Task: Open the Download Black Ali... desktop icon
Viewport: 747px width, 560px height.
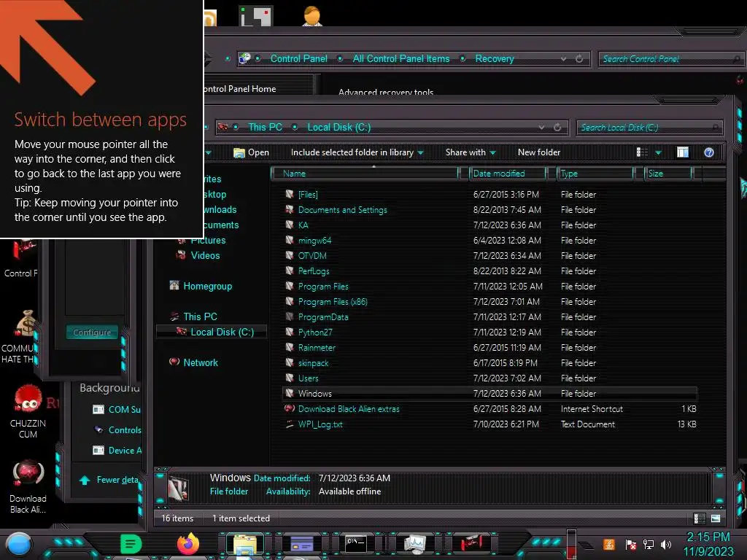Action: (x=28, y=486)
